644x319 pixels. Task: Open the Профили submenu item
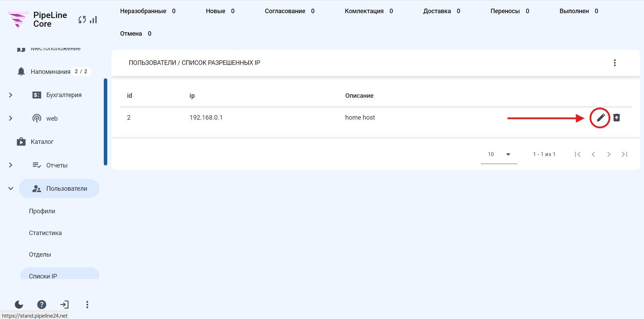(42, 211)
